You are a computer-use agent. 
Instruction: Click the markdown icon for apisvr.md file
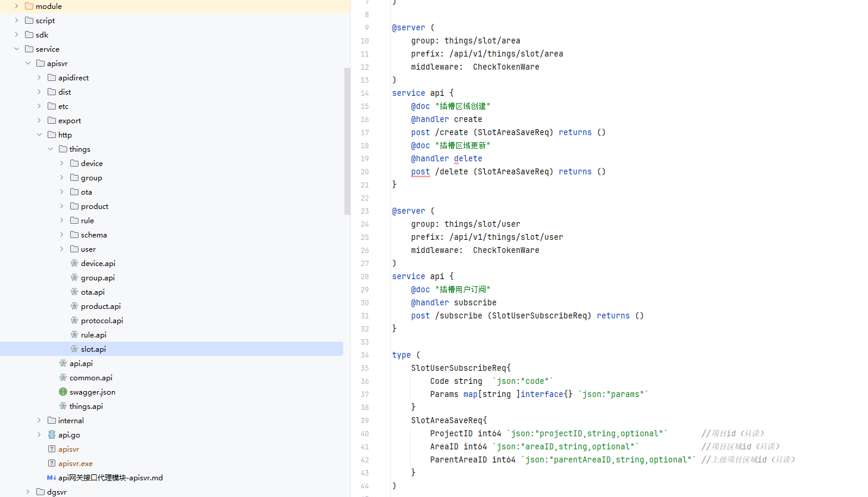52,478
